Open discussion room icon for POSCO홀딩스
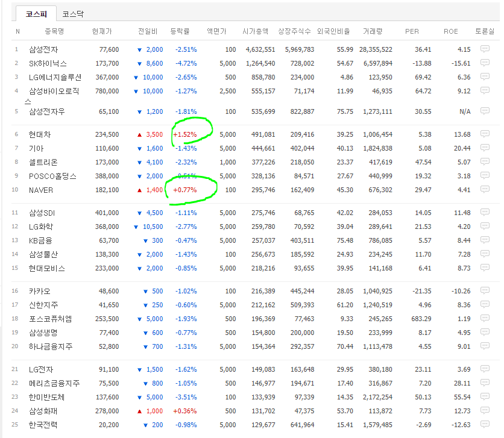This screenshot has height=438, width=504. point(485,175)
